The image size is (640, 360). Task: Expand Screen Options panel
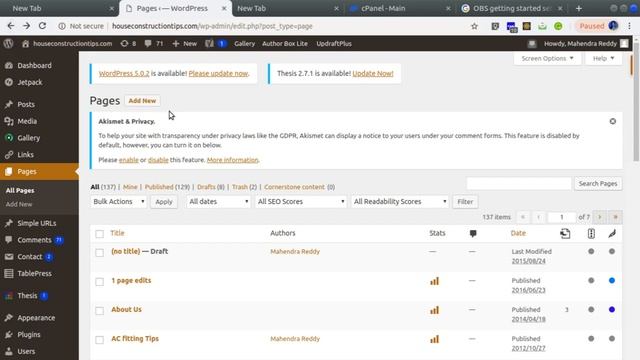point(547,58)
